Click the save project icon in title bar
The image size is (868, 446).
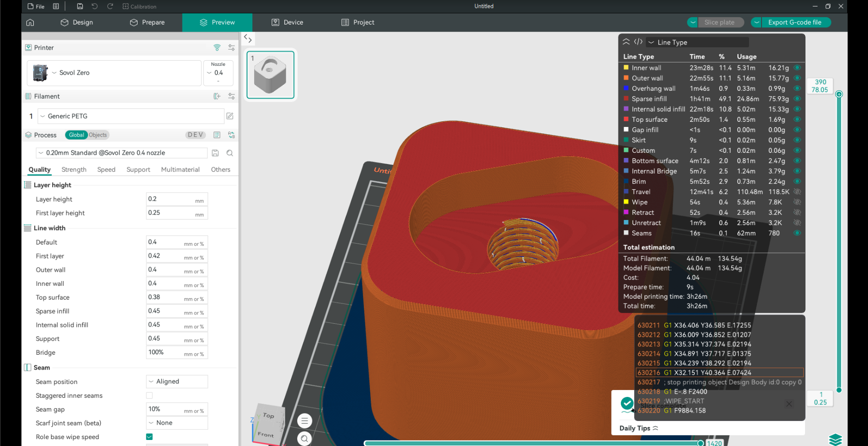(x=80, y=6)
